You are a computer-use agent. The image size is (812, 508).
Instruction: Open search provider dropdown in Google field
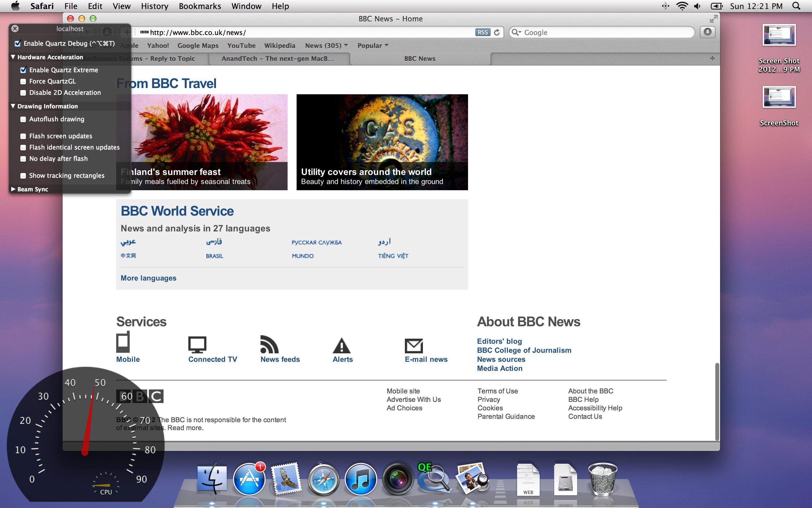pyautogui.click(x=517, y=32)
